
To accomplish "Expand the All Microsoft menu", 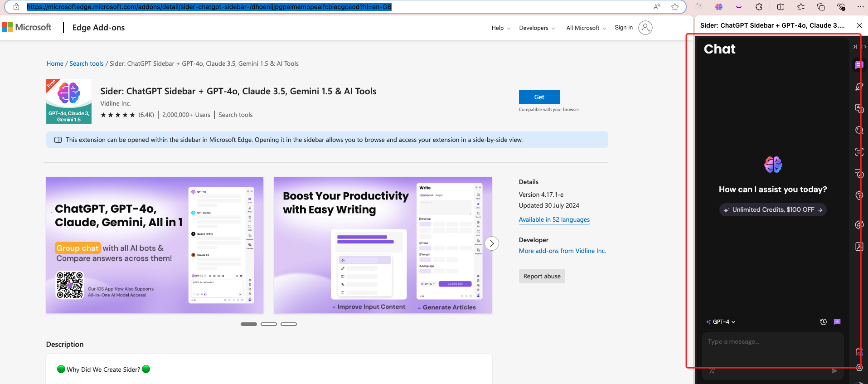I will point(586,28).
